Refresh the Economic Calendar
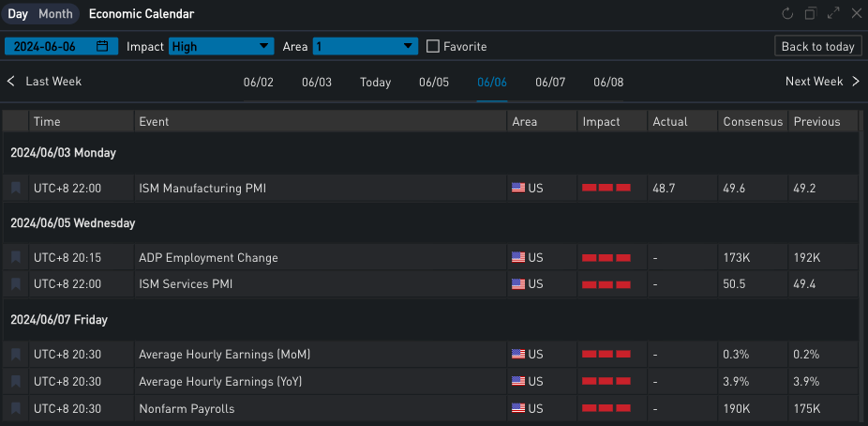Image resolution: width=868 pixels, height=426 pixels. click(x=787, y=14)
